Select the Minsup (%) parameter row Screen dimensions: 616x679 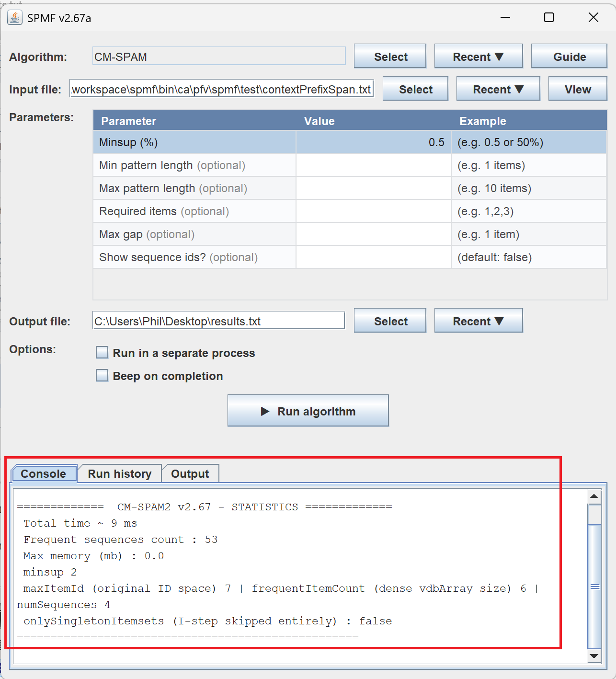point(350,142)
